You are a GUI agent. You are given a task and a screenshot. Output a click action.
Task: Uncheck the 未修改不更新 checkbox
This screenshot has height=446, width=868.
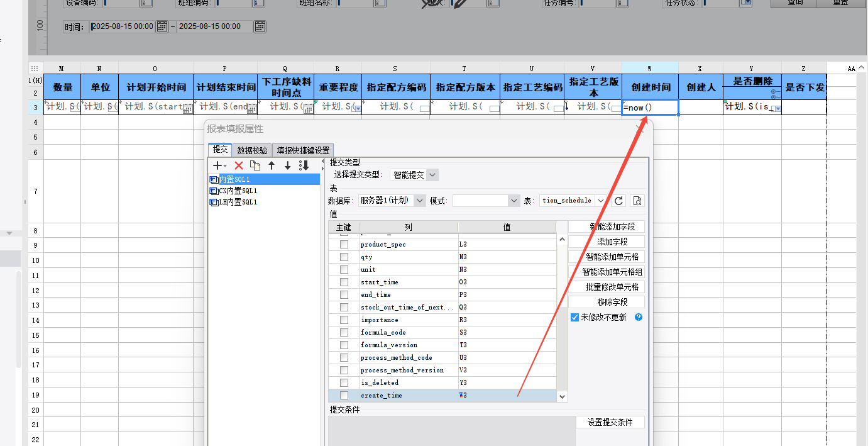574,318
